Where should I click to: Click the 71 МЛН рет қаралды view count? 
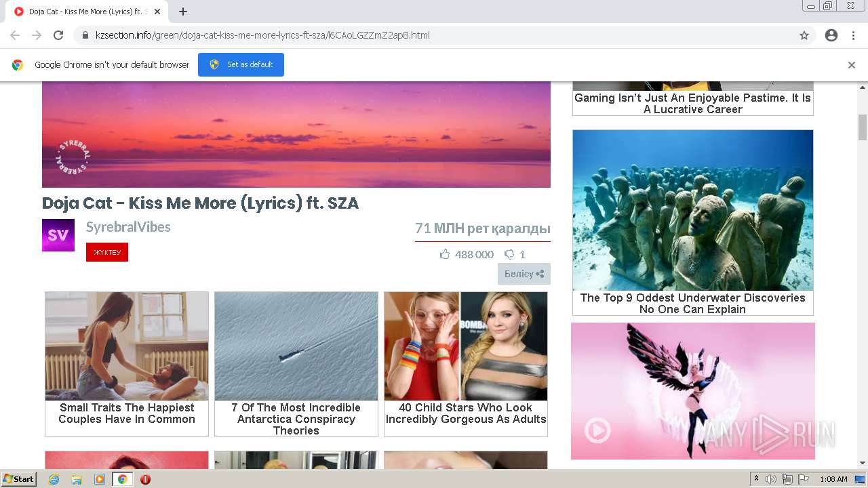pos(483,228)
